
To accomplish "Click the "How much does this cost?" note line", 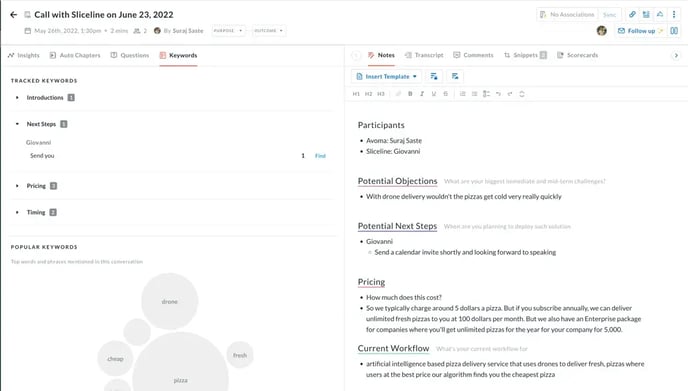I will [x=404, y=297].
